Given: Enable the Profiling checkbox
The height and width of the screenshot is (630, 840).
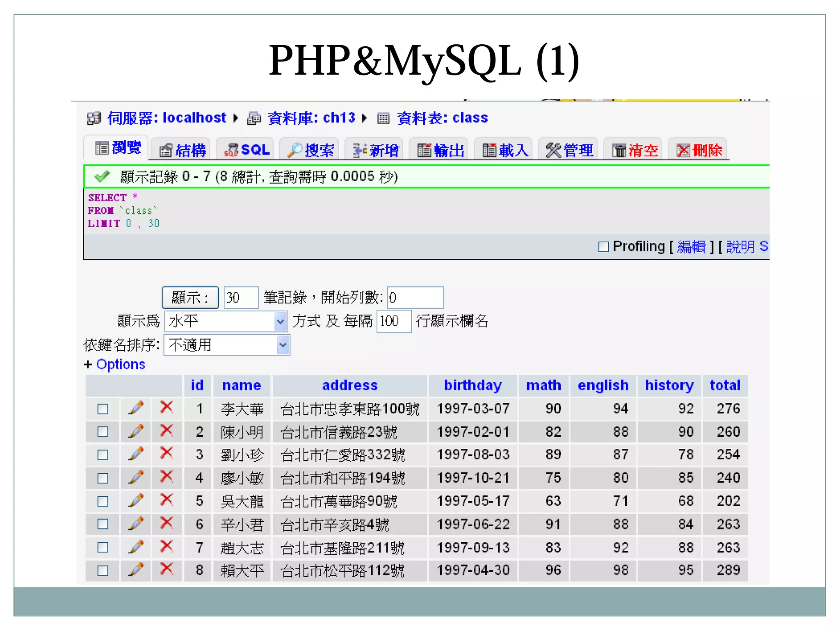Looking at the screenshot, I should pos(603,247).
